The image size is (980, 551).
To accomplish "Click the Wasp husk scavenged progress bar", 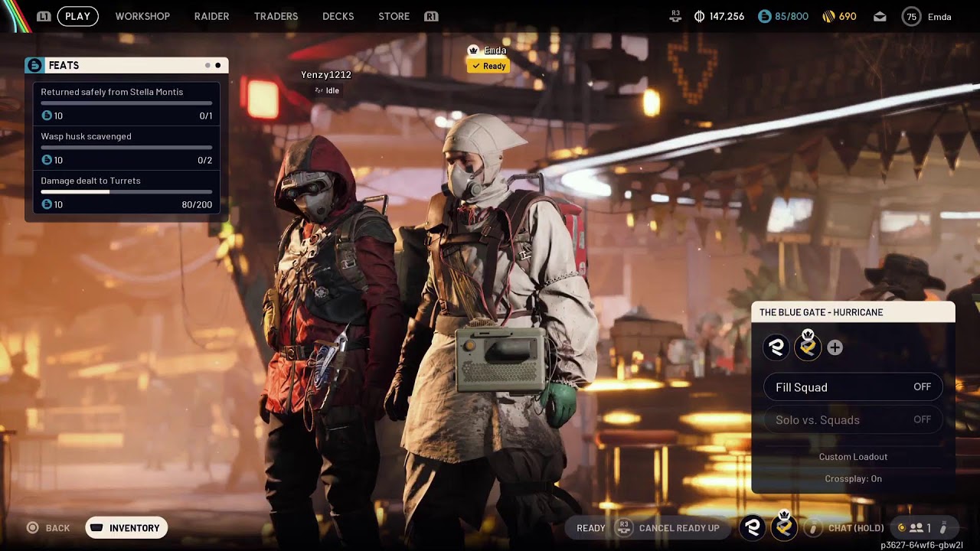I will pyautogui.click(x=126, y=147).
